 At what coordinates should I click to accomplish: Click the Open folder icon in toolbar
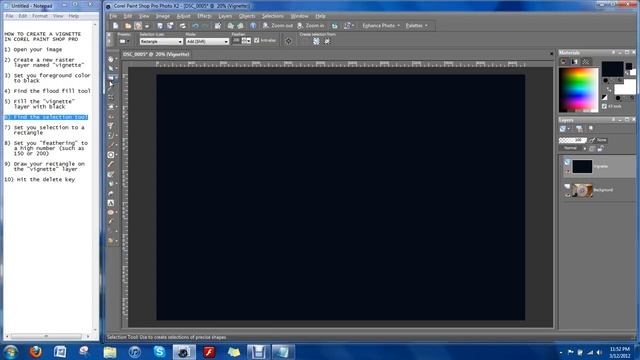pyautogui.click(x=128, y=26)
